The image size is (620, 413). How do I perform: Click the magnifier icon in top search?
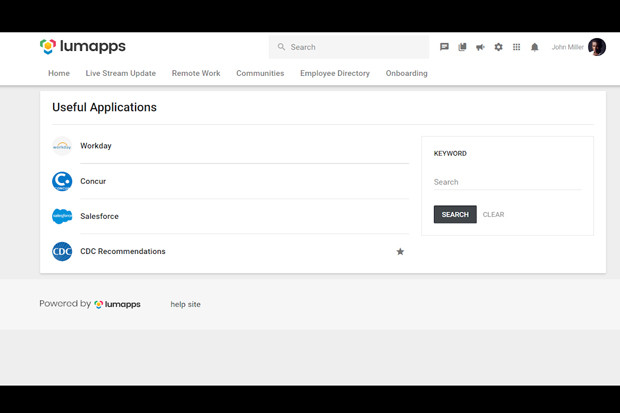281,47
